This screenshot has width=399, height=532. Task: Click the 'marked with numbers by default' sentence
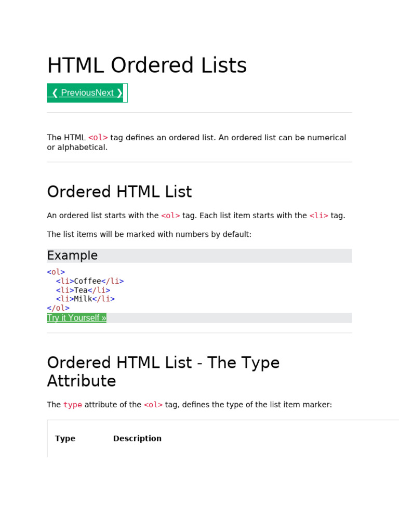coord(149,234)
